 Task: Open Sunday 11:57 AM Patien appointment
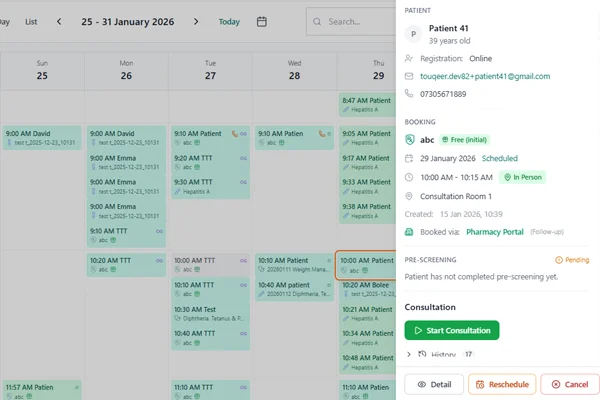pos(42,390)
